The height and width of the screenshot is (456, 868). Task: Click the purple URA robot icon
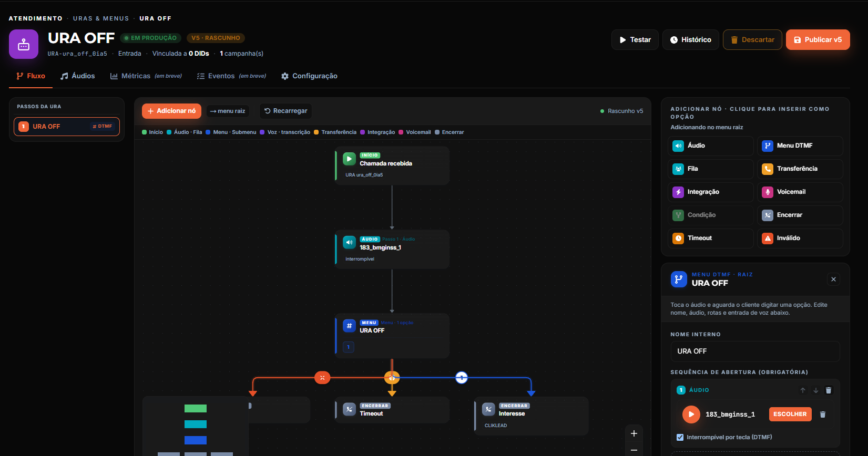pos(24,44)
